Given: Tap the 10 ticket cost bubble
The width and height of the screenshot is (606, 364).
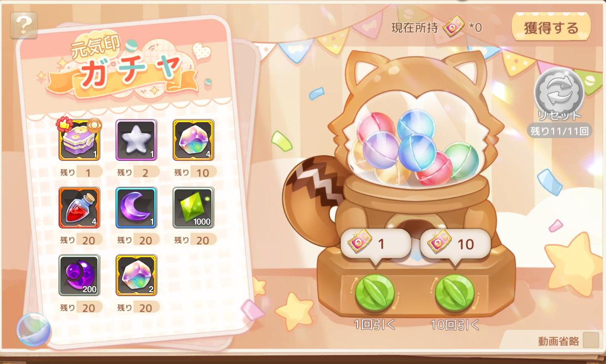Looking at the screenshot, I should point(455,244).
